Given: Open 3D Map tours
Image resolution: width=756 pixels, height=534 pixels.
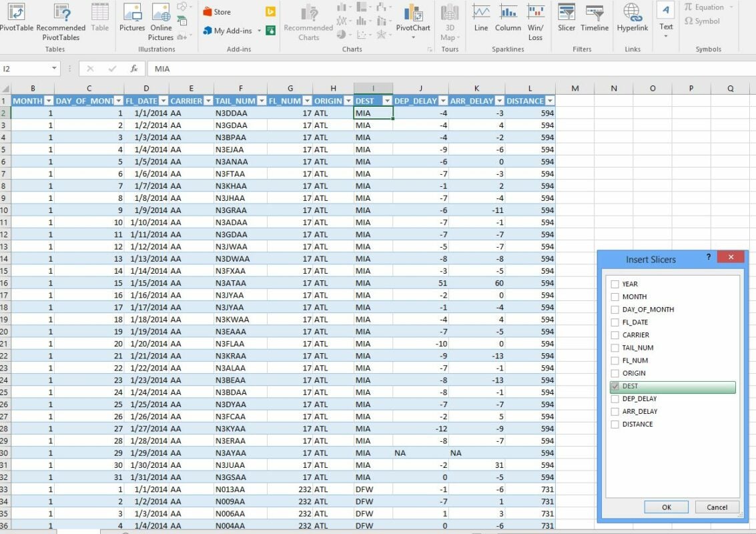Looking at the screenshot, I should click(448, 20).
